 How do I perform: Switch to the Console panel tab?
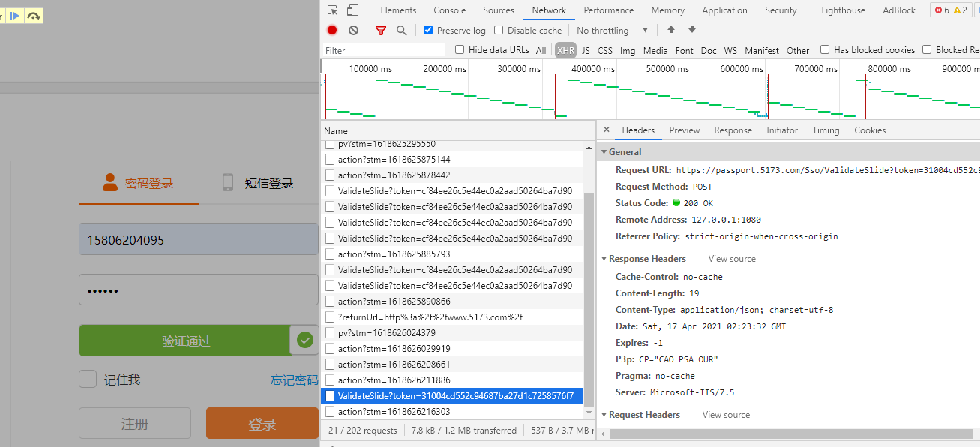[x=450, y=10]
